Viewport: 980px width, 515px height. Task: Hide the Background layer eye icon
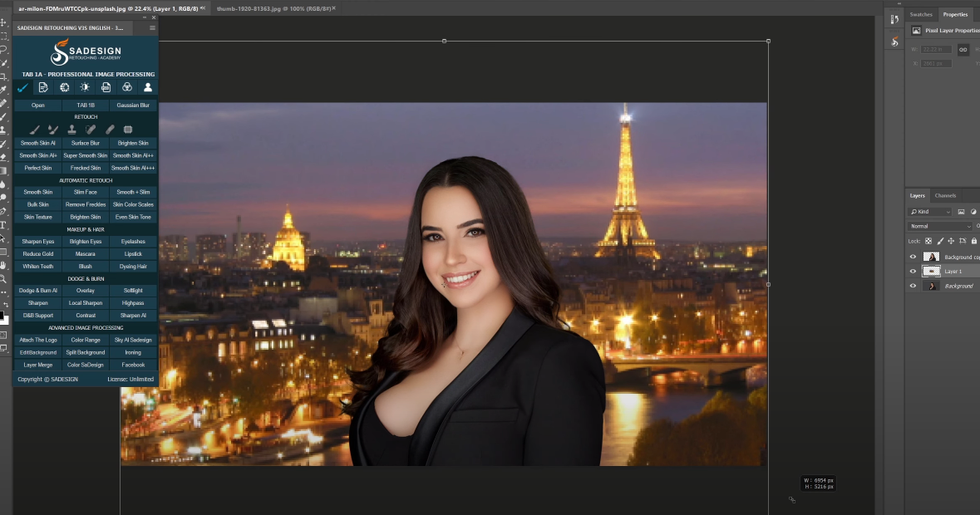(913, 286)
